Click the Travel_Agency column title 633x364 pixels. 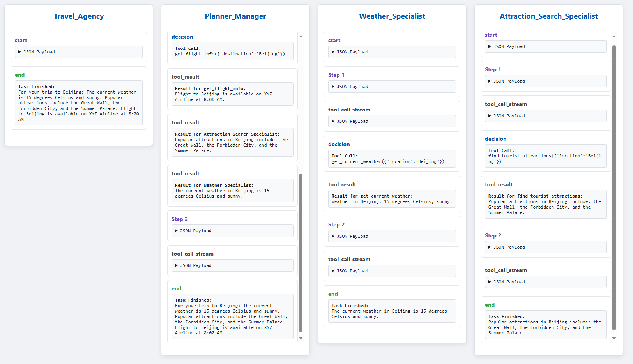pyautogui.click(x=79, y=16)
